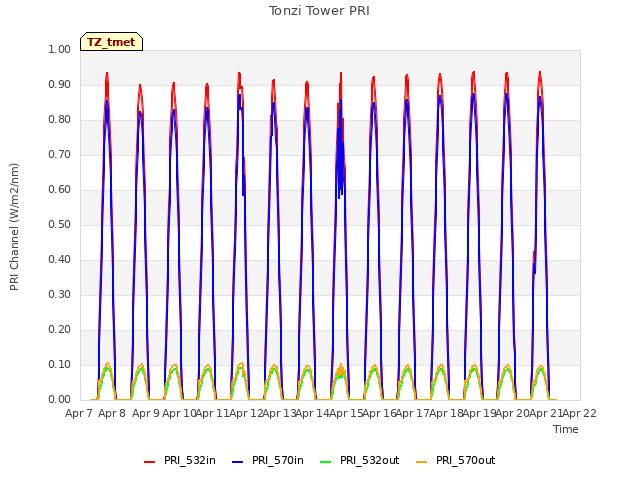Click the Apr 15 x-axis tick label

tap(346, 413)
